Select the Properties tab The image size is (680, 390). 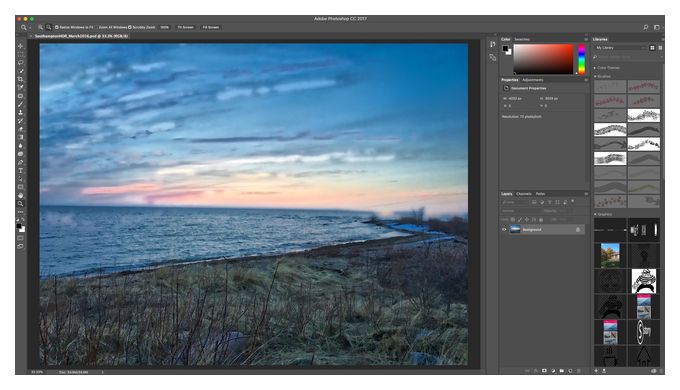(x=510, y=80)
